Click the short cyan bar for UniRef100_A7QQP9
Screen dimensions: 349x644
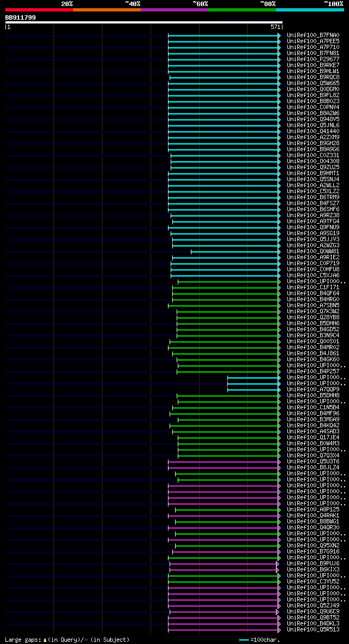pyautogui.click(x=254, y=390)
